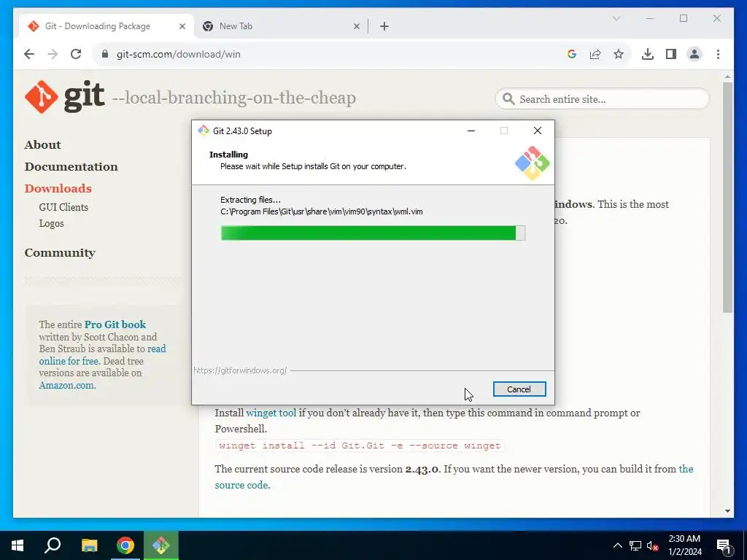Viewport: 747px width, 560px height.
Task: Click the Git for Windows logo in installer header
Action: click(x=532, y=163)
